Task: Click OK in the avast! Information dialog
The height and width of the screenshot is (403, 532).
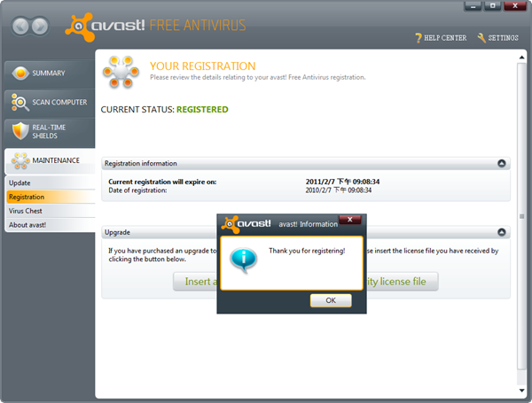Action: (x=331, y=300)
